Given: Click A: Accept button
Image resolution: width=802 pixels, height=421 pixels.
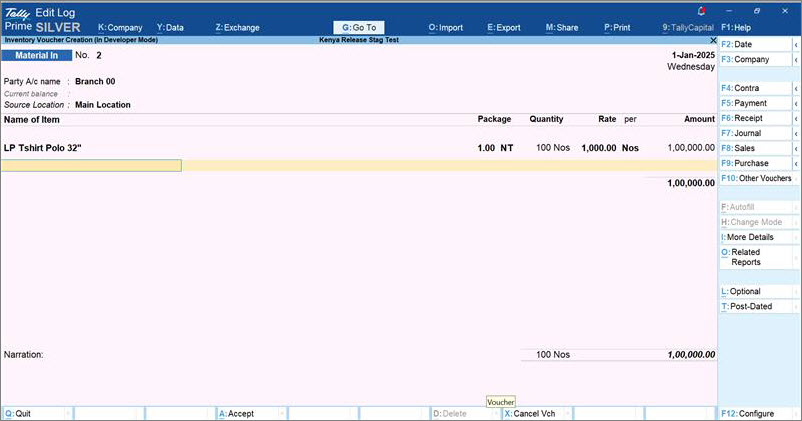Looking at the screenshot, I should (x=251, y=414).
